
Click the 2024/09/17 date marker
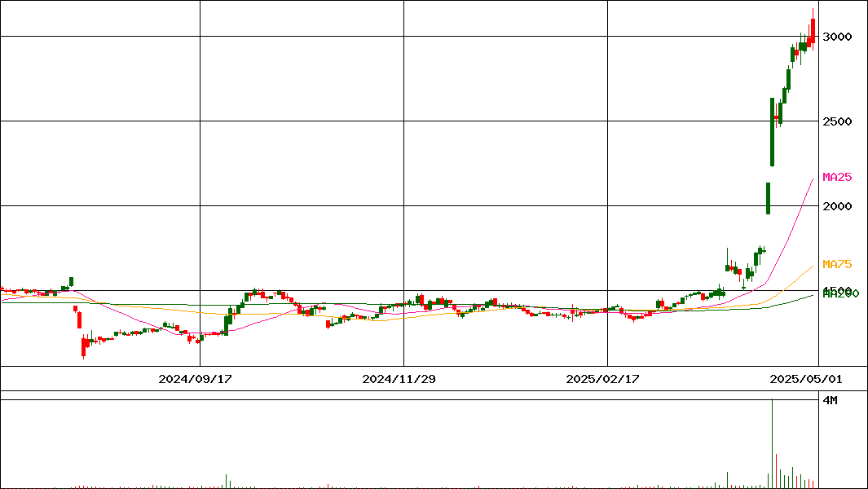196,379
